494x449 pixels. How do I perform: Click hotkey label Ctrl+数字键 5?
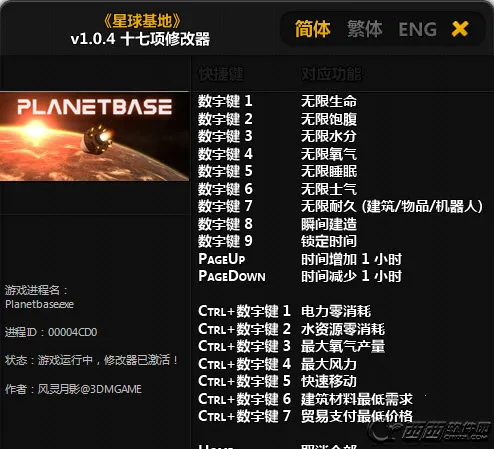[x=245, y=381]
